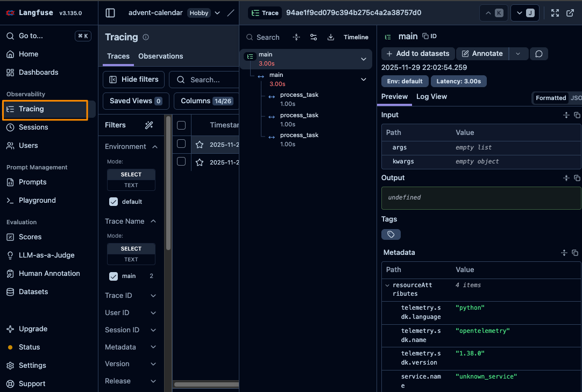Toggle the sidebar panel icon
This screenshot has height=392, width=582.
110,13
